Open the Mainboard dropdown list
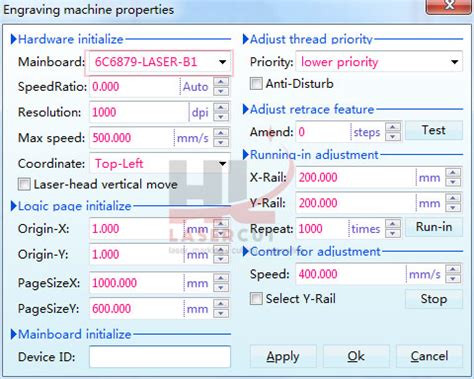The image size is (474, 379). [x=222, y=62]
